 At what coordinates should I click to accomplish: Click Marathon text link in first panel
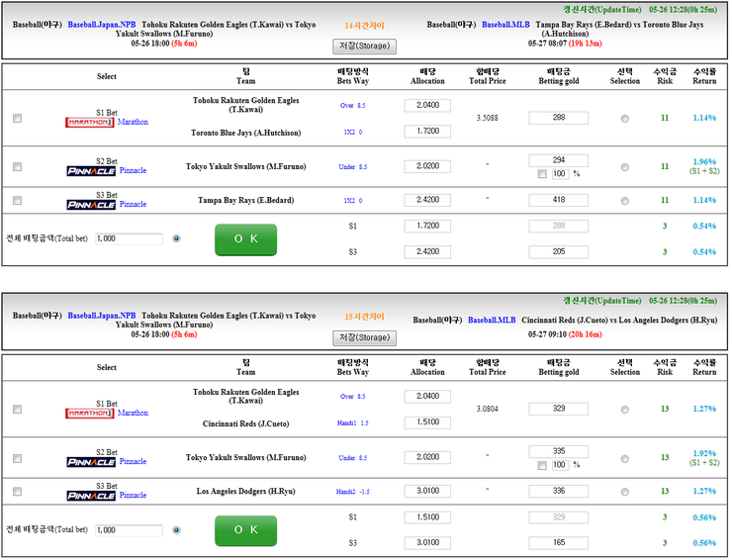[x=134, y=122]
